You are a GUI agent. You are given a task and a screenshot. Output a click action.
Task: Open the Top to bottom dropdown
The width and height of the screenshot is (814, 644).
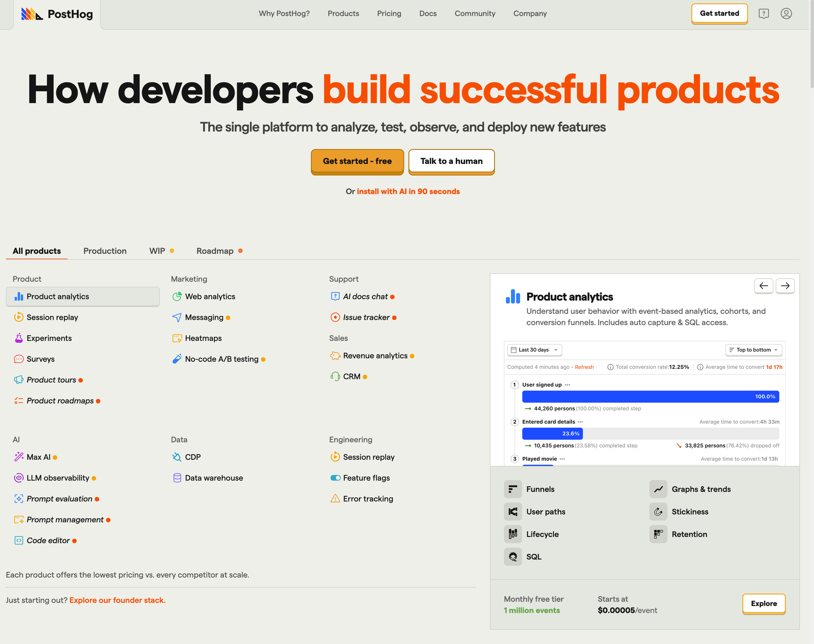coord(753,350)
